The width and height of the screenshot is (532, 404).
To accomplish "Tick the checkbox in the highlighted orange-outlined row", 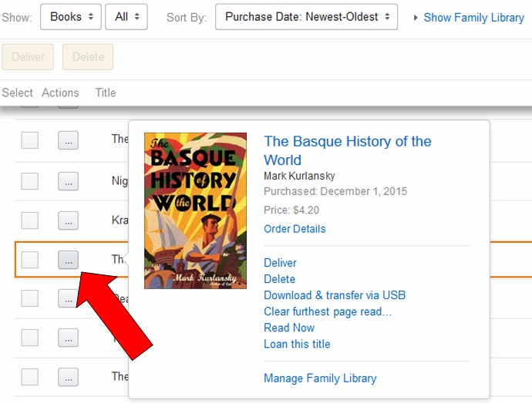I will [x=30, y=260].
